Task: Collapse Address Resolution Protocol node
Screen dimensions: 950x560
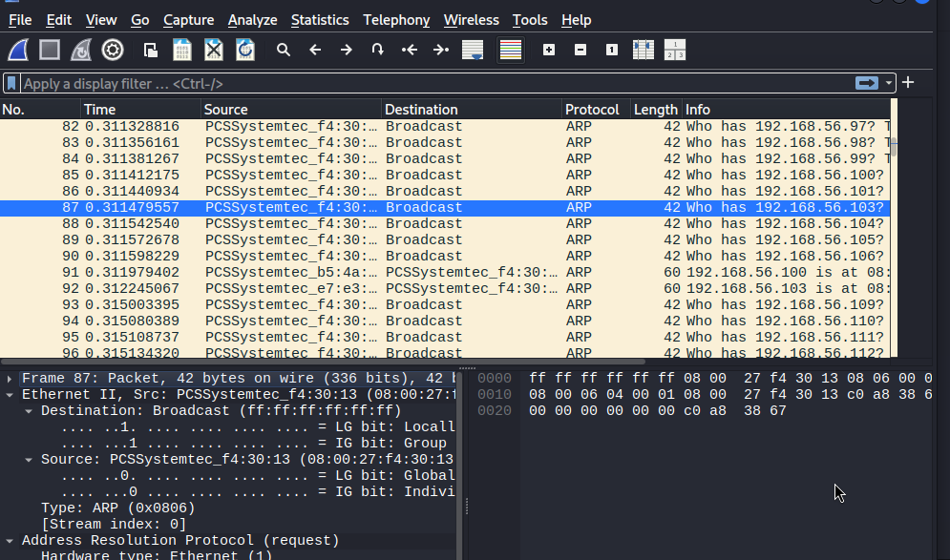Action: pyautogui.click(x=10, y=541)
